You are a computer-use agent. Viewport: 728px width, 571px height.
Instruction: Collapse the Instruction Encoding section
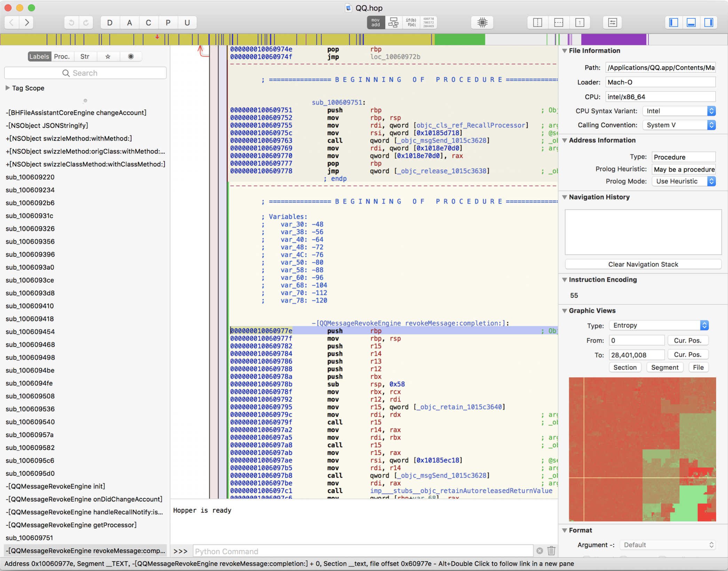(565, 280)
